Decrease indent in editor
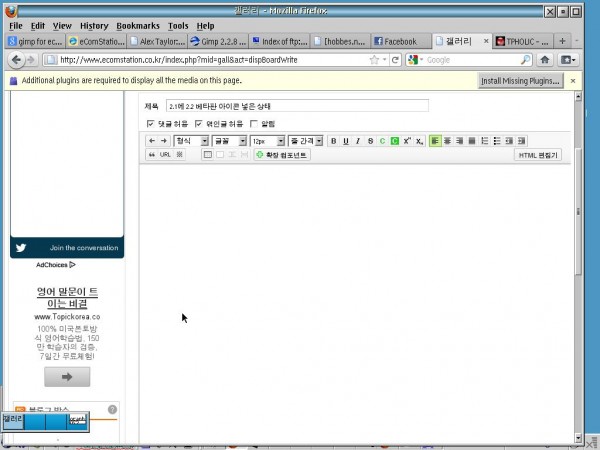This screenshot has height=450, width=600. (x=509, y=141)
